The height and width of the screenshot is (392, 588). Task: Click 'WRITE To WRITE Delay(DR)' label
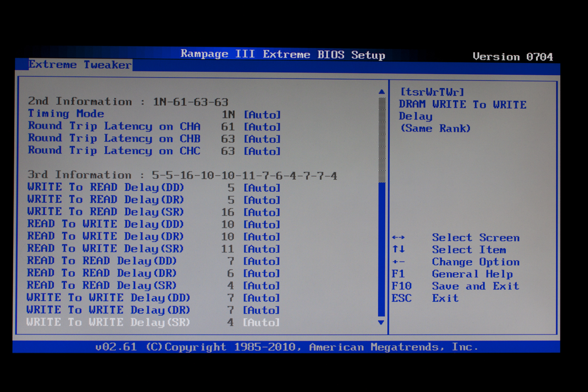(108, 310)
